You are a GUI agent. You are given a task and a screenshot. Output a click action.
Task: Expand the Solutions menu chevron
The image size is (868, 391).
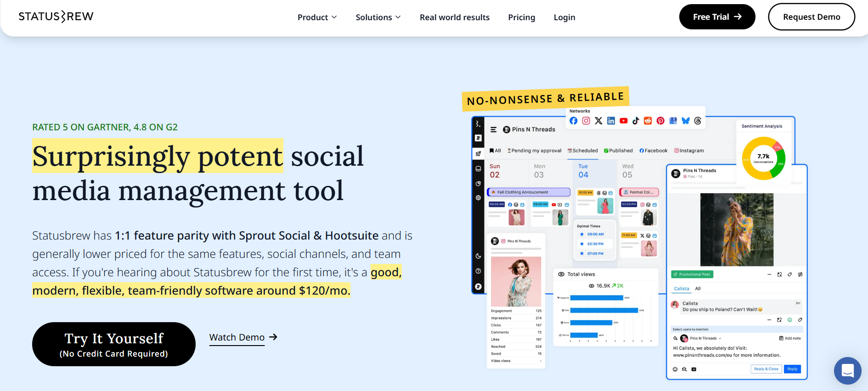coord(398,17)
